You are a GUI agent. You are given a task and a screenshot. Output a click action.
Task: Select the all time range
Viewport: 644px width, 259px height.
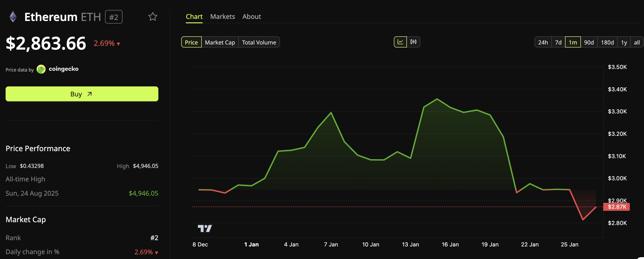tap(637, 42)
